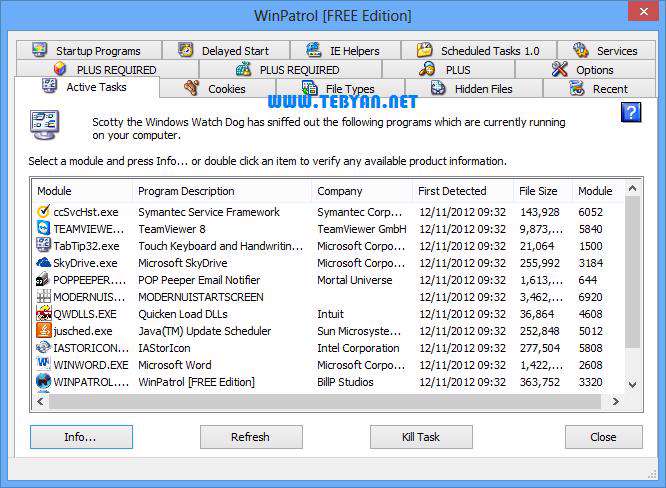
Task: Select 'Microsoft Word' description cell
Action: [175, 365]
